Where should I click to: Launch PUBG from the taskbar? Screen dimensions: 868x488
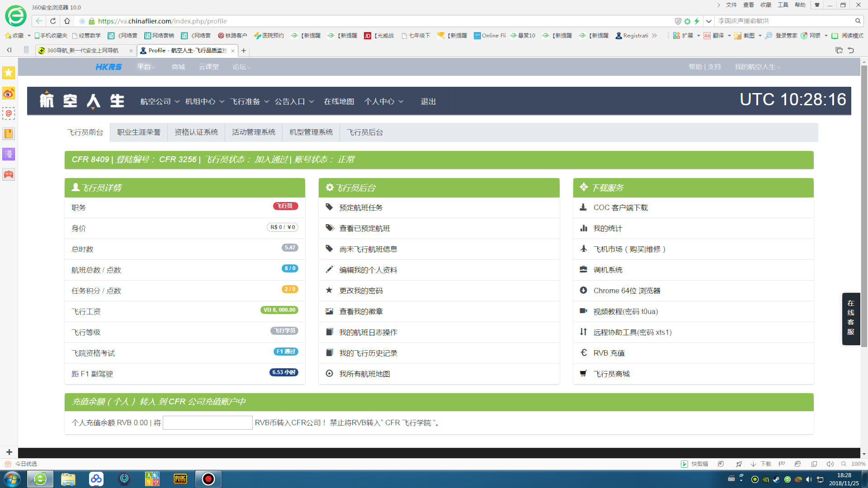[x=180, y=479]
